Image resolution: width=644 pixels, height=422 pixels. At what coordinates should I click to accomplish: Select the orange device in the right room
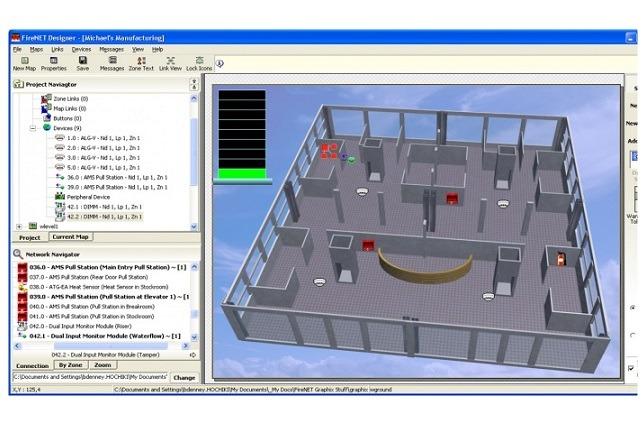click(560, 259)
